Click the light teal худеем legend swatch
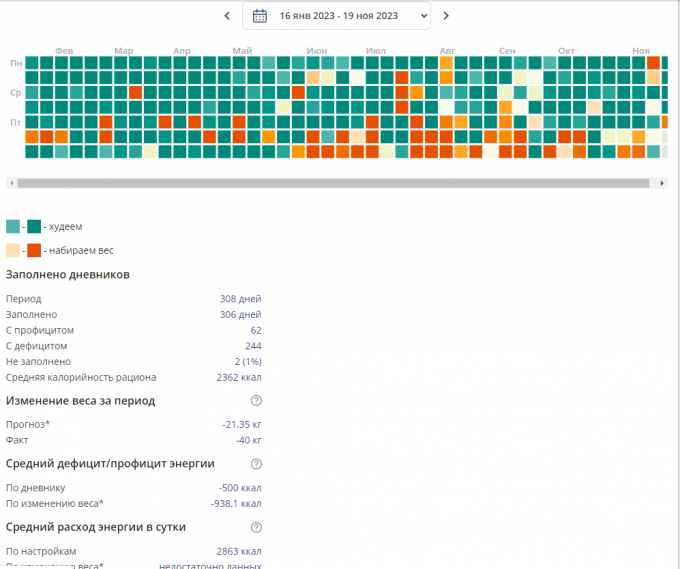 click(x=12, y=226)
